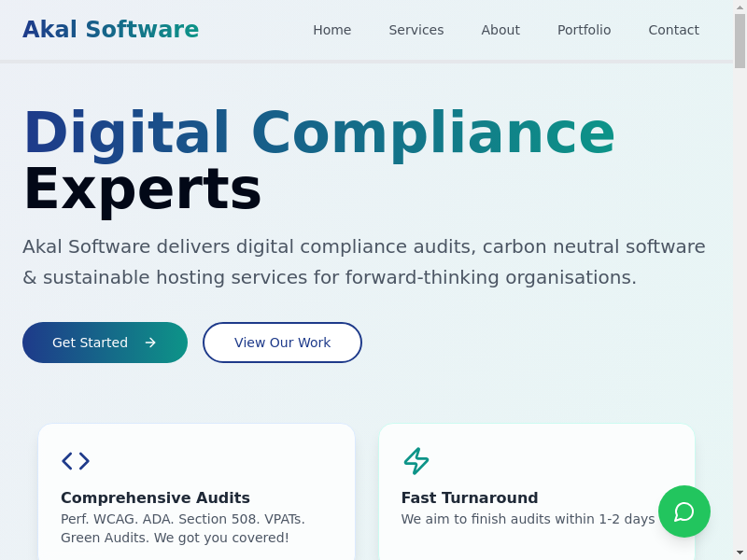Open the green chat bubble widget
The image size is (747, 560).
684,511
